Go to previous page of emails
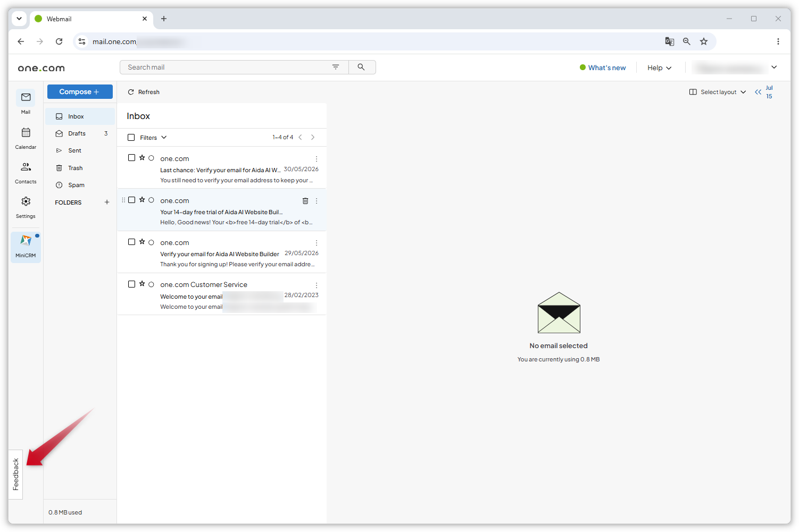The image size is (799, 532). coord(301,137)
